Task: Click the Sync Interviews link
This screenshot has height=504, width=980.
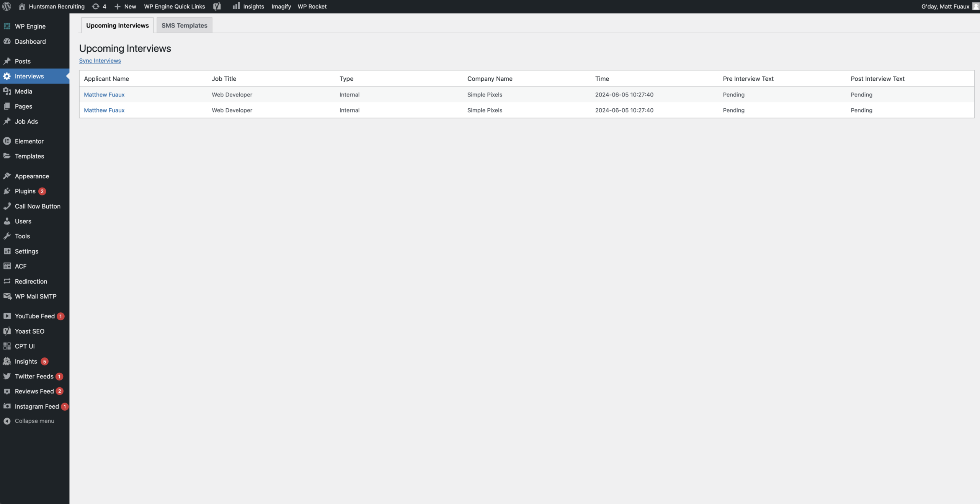Action: click(100, 61)
